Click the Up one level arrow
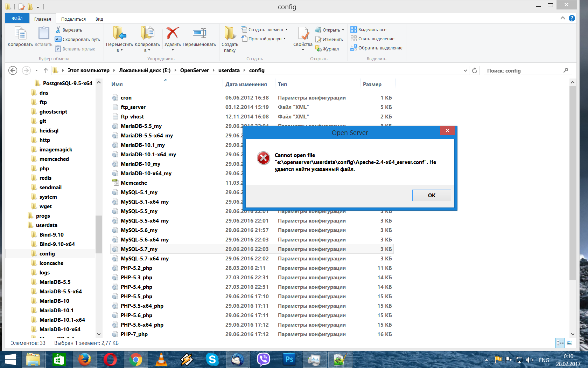This screenshot has width=588, height=368. coord(46,70)
